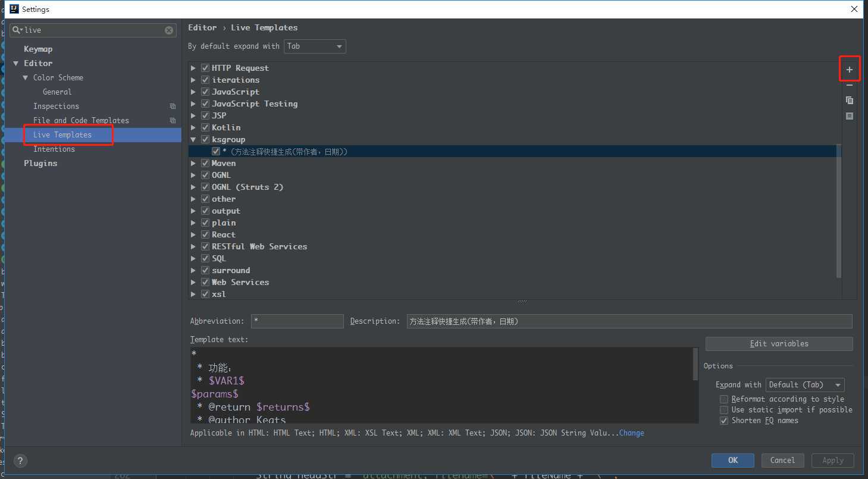This screenshot has width=868, height=479.
Task: Toggle the iterations group checkbox
Action: pyautogui.click(x=205, y=80)
